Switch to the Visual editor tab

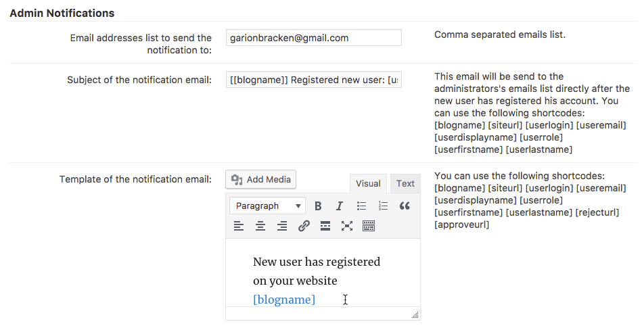(368, 183)
